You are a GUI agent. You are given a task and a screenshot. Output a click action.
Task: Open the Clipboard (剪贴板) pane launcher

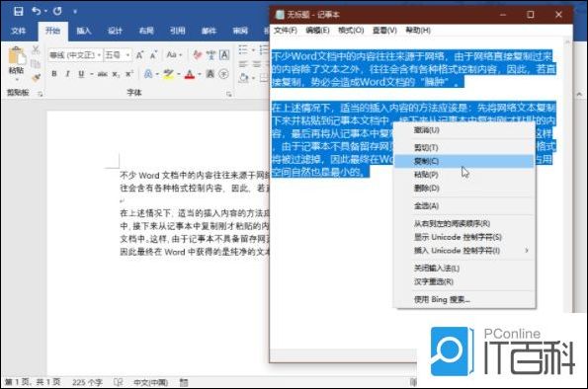40,94
